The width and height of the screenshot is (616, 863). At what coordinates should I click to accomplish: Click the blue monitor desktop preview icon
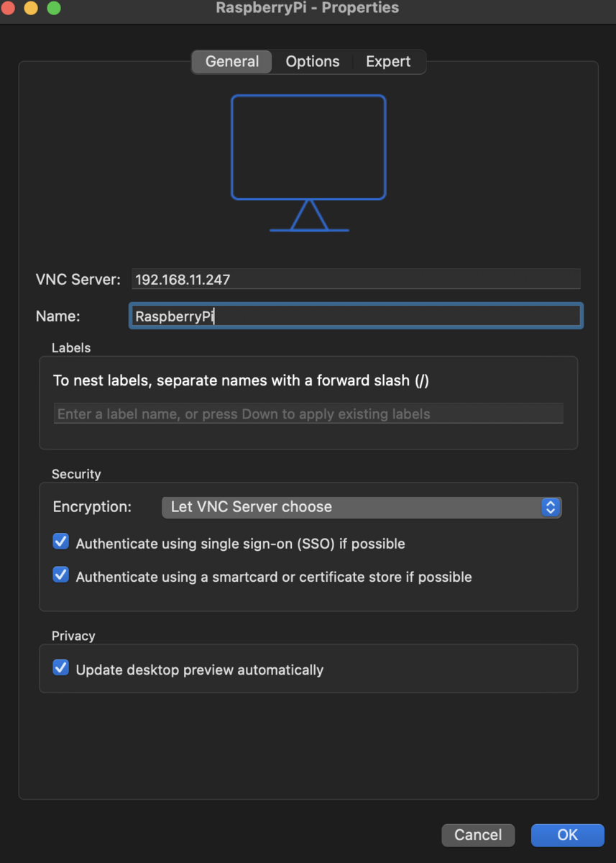click(308, 147)
